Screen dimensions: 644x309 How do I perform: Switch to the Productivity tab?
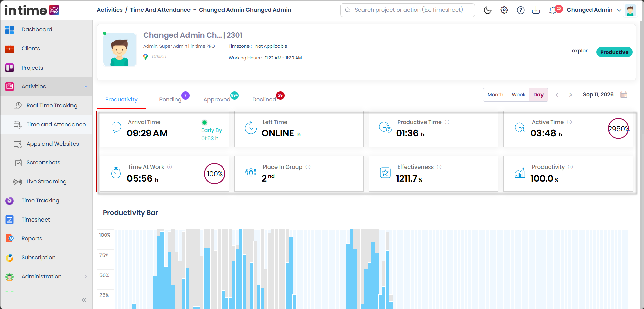tap(121, 100)
